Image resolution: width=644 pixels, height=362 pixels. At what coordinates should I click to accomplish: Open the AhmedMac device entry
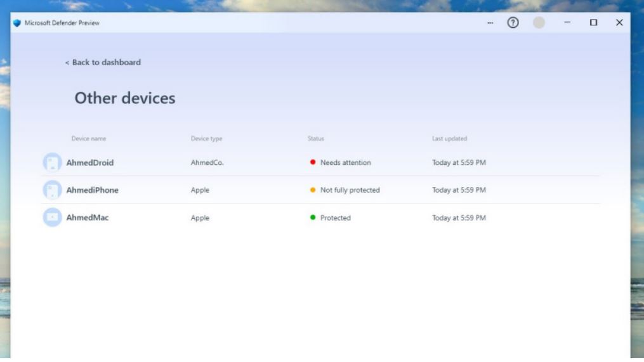(88, 217)
